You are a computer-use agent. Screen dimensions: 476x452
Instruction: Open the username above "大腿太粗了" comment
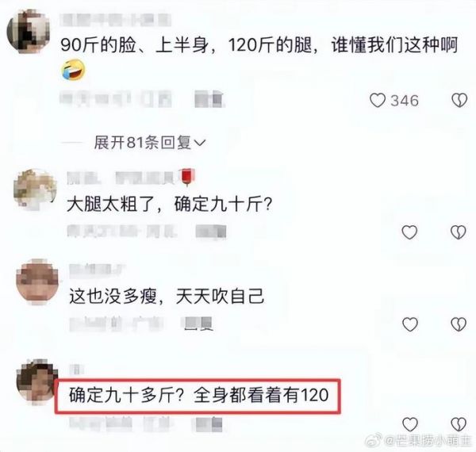(121, 178)
